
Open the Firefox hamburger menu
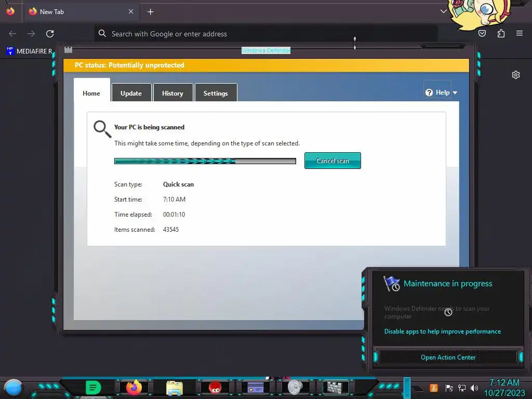(x=520, y=33)
